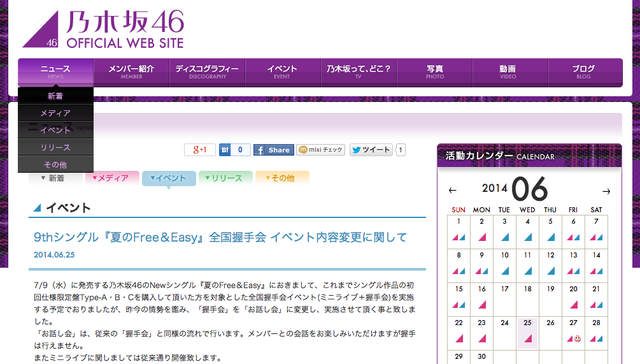Click the blue marker on June 4
The width and height of the screenshot is (640, 364).
528,237
